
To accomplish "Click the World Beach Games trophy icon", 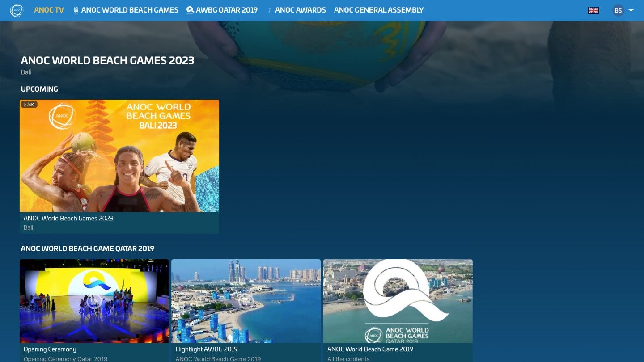I will click(76, 10).
